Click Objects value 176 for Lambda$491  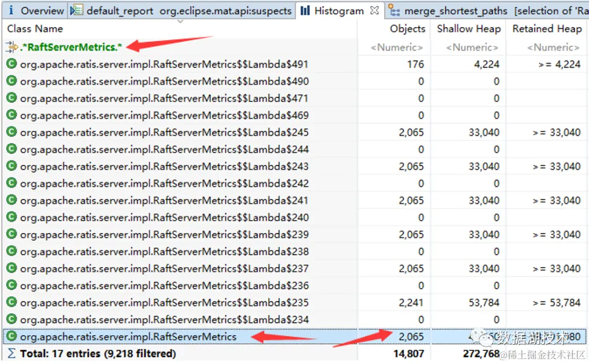pyautogui.click(x=416, y=64)
